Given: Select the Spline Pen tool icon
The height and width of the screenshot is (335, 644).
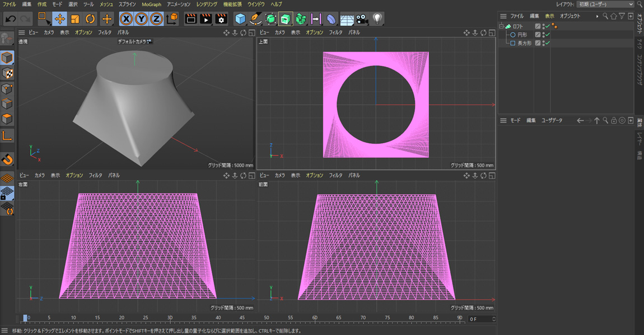Looking at the screenshot, I should tap(255, 19).
